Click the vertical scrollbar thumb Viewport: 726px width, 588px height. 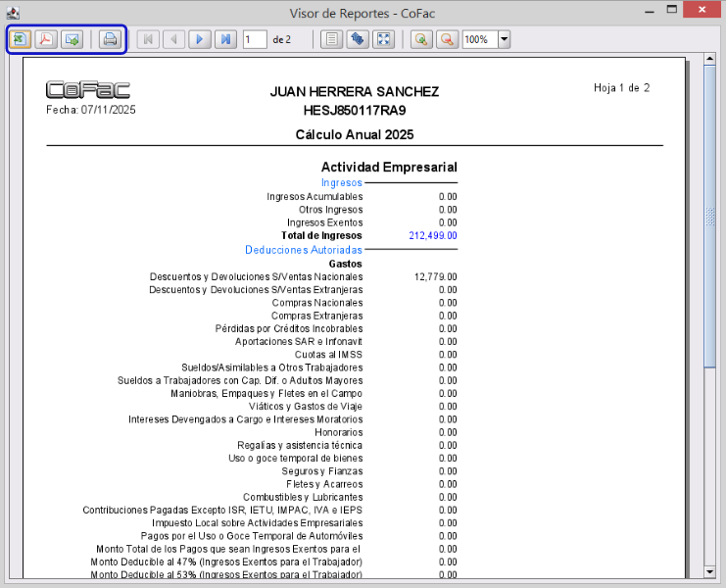709,217
